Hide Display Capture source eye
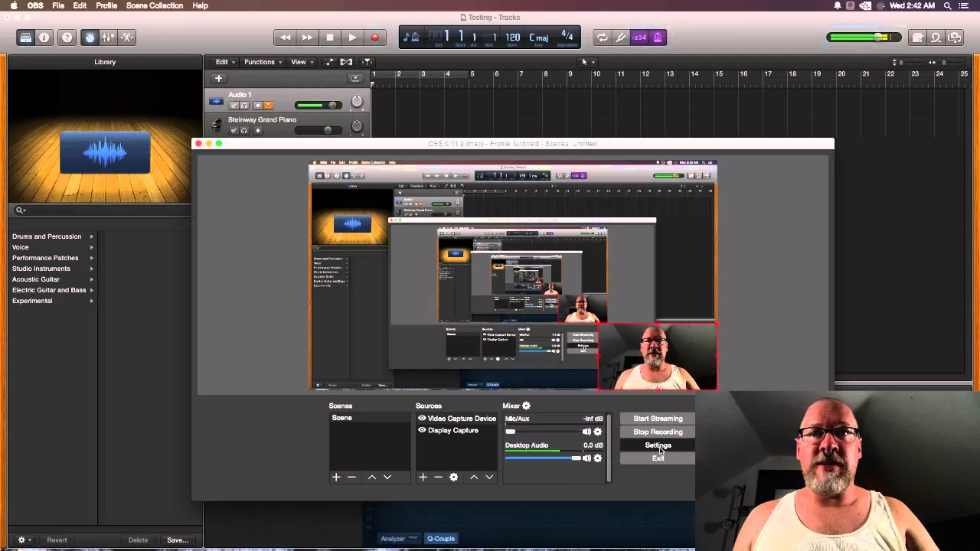The image size is (980, 551). coord(422,430)
